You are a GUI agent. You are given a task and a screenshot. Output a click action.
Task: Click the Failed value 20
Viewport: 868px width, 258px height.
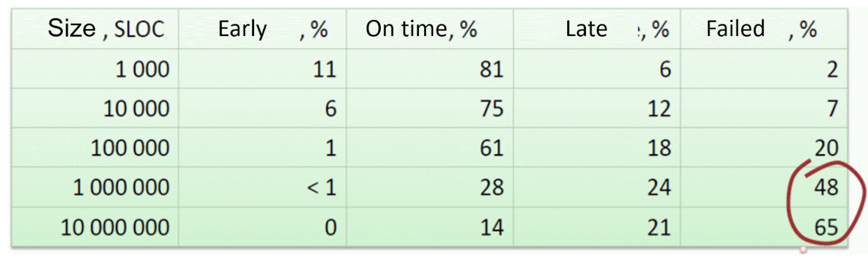pos(826,148)
